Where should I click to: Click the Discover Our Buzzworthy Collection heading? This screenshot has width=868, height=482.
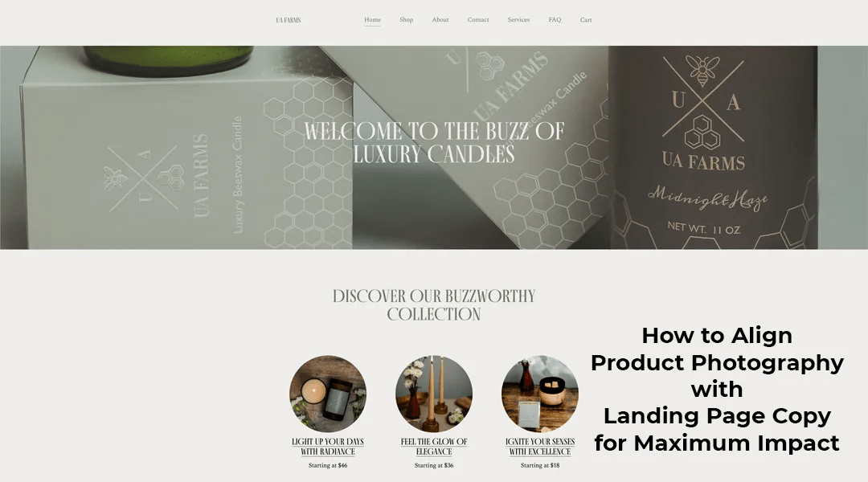434,305
